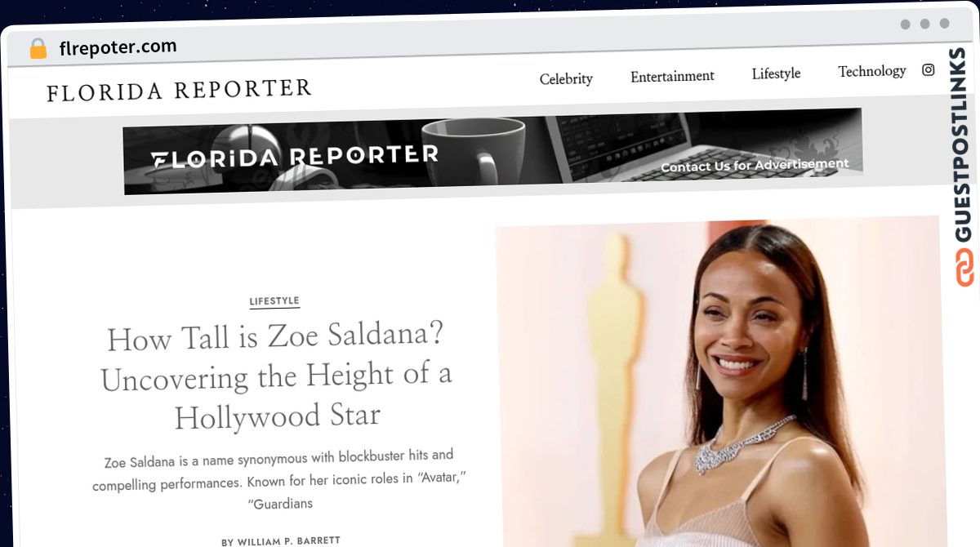Click the padlock icon beside the URL
The width and height of the screenshot is (980, 547).
coord(38,49)
